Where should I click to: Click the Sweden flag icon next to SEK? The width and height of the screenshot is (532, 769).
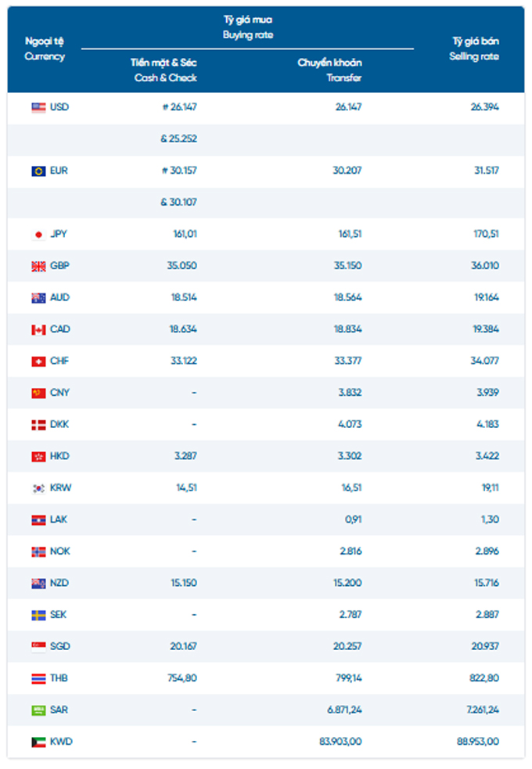38,615
